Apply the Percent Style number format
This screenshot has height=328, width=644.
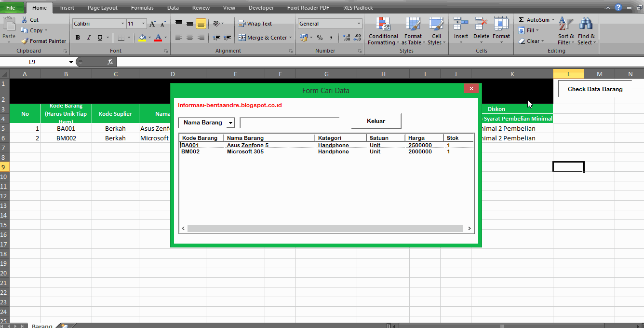click(x=320, y=37)
